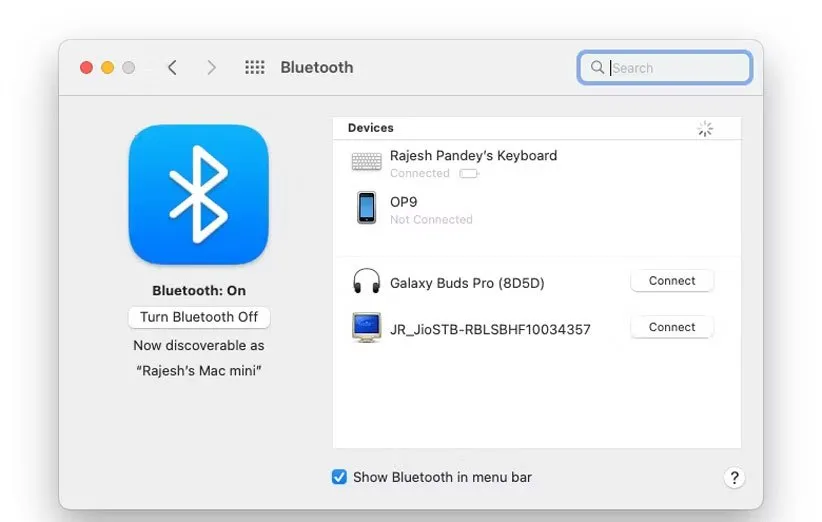
Task: Click the keyboard battery level indicator
Action: point(468,174)
